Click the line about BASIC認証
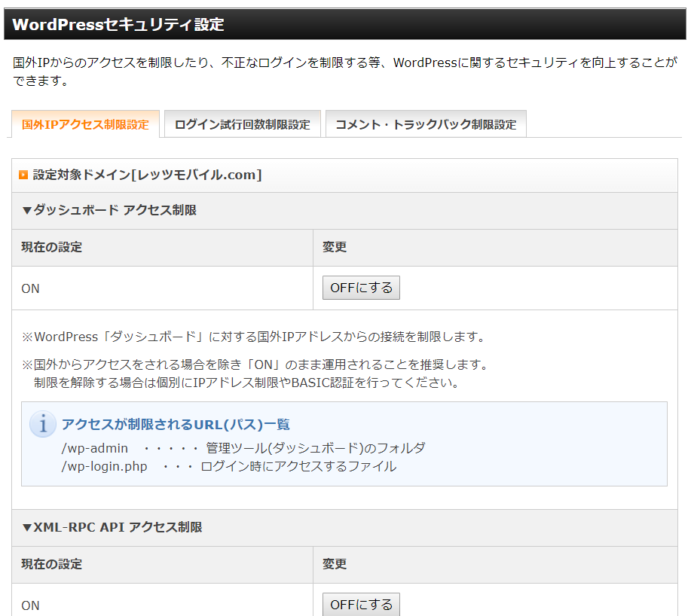Screen dimensions: 691x616 (247, 383)
